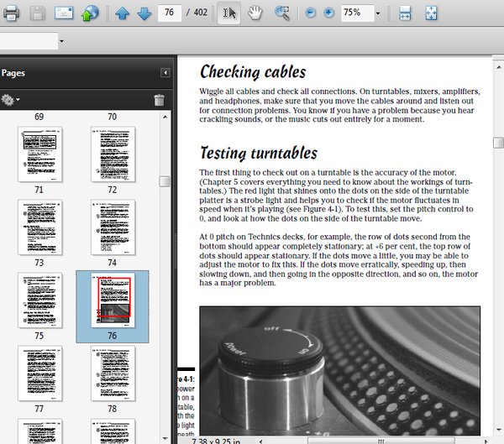The image size is (504, 444).
Task: Open the page 78 thumbnail
Action: pyautogui.click(x=113, y=372)
